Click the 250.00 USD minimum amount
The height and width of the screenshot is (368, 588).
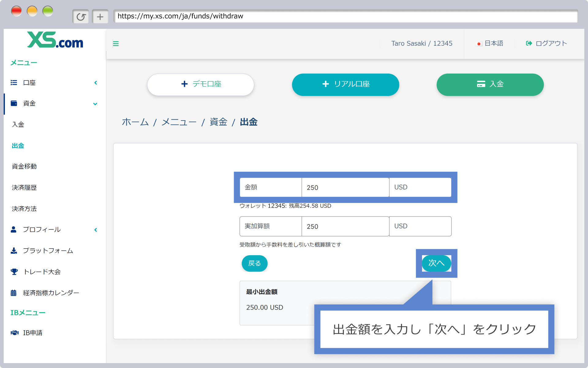point(265,308)
